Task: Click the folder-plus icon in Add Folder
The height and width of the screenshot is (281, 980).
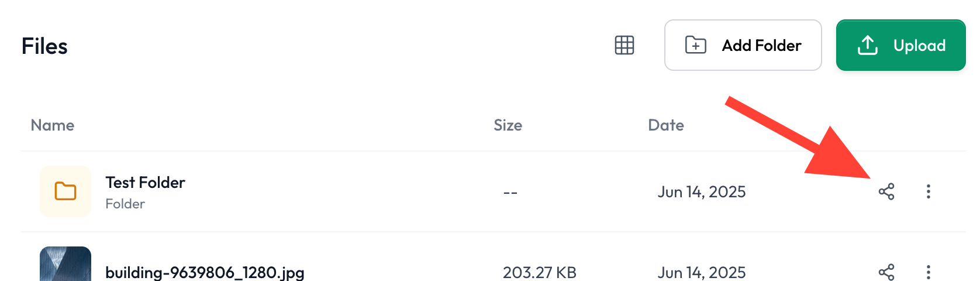Action: pyautogui.click(x=696, y=45)
